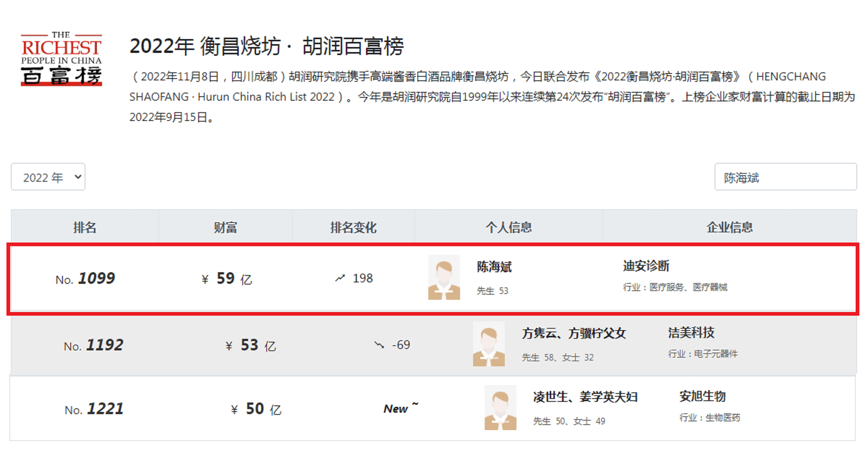The image size is (868, 459).
Task: Click company name 迪安诊断
Action: point(646,266)
